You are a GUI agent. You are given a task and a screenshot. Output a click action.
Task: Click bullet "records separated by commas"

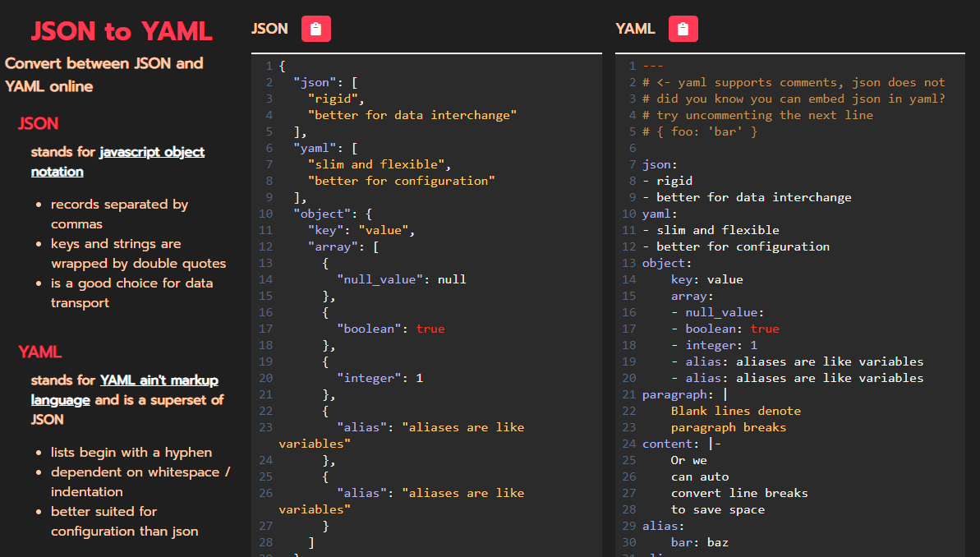(119, 214)
